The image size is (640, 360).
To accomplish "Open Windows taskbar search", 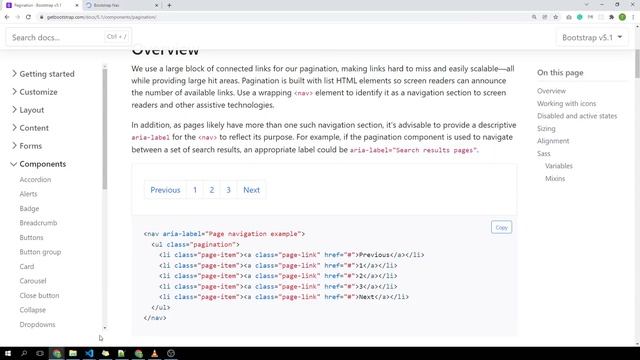I will [24, 353].
